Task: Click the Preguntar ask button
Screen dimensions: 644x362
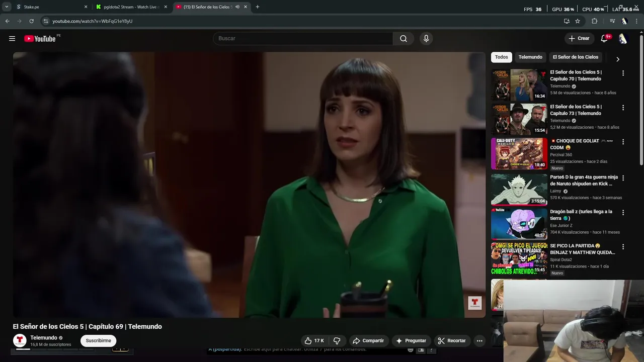Action: pyautogui.click(x=411, y=341)
